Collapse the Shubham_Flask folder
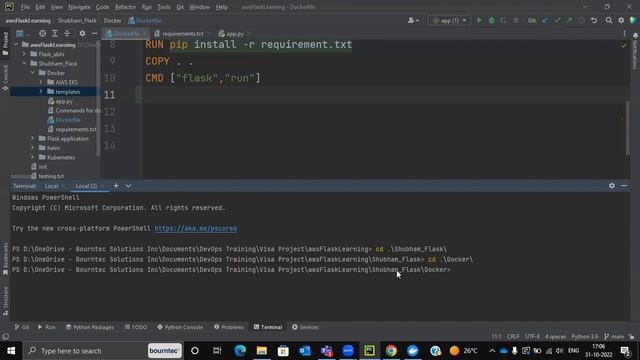The image size is (640, 360). (x=24, y=63)
